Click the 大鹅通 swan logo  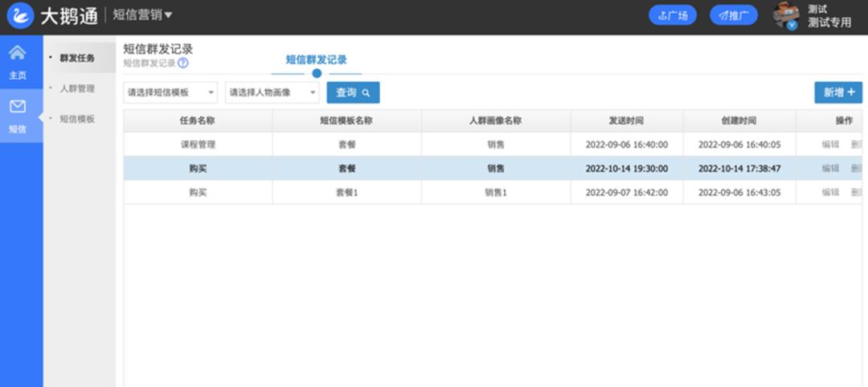coord(20,15)
